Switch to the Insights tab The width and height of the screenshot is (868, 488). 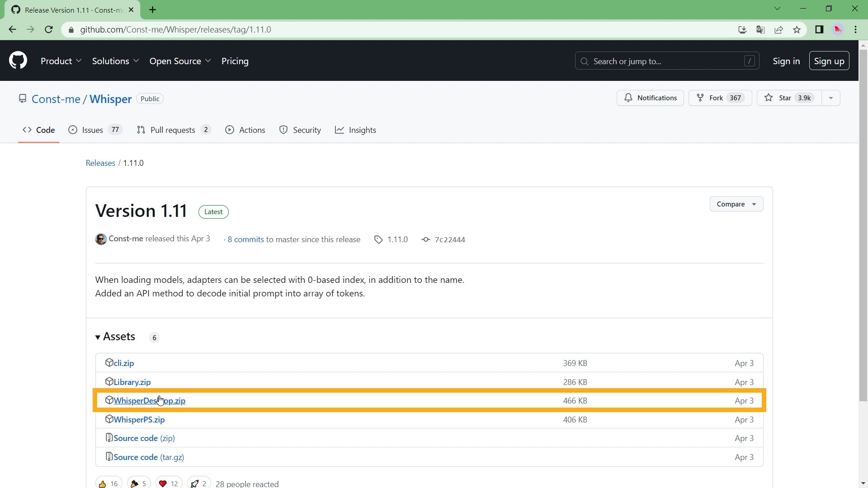(x=355, y=130)
